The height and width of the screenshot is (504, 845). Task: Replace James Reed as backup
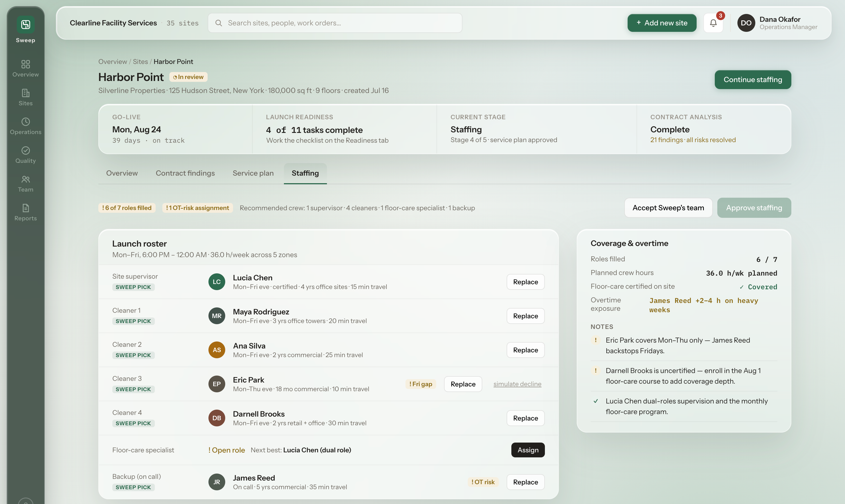(525, 482)
